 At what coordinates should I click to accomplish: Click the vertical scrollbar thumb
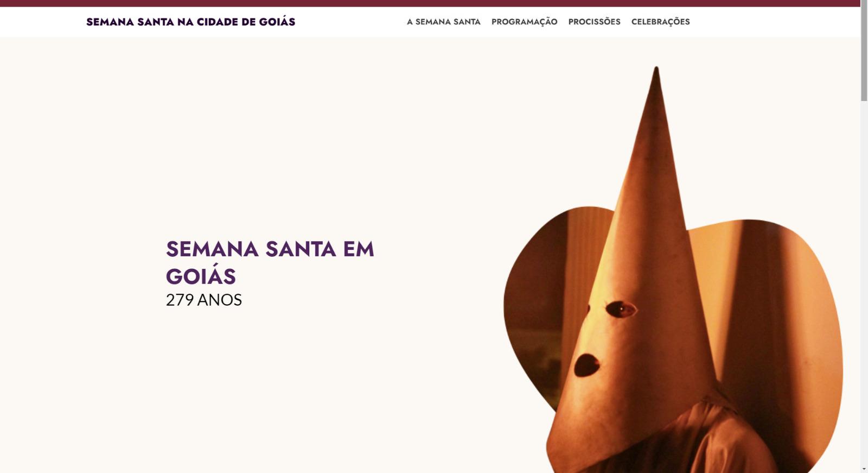[864, 51]
